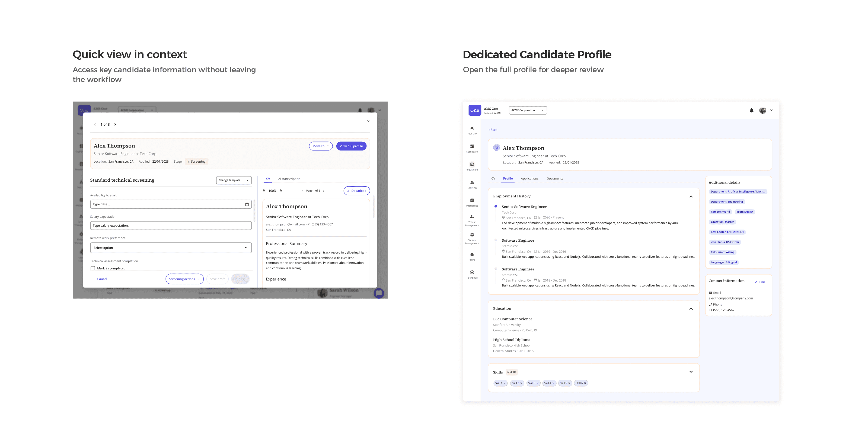Collapse the Employment History section

[x=691, y=196]
